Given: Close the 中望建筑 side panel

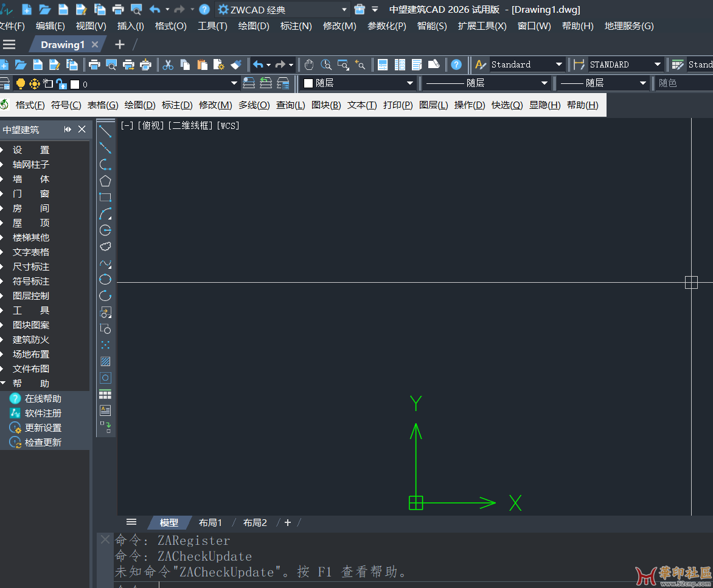Looking at the screenshot, I should click(x=82, y=130).
